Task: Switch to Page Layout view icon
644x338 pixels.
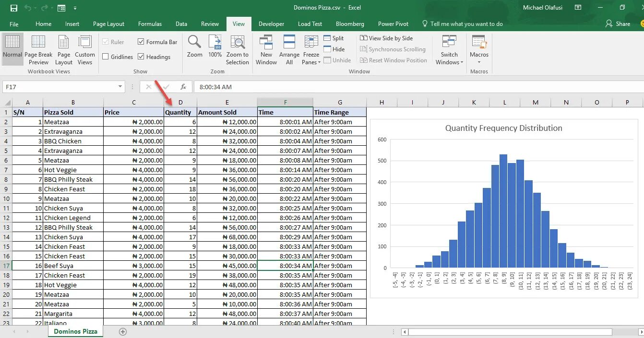Action: [64, 50]
